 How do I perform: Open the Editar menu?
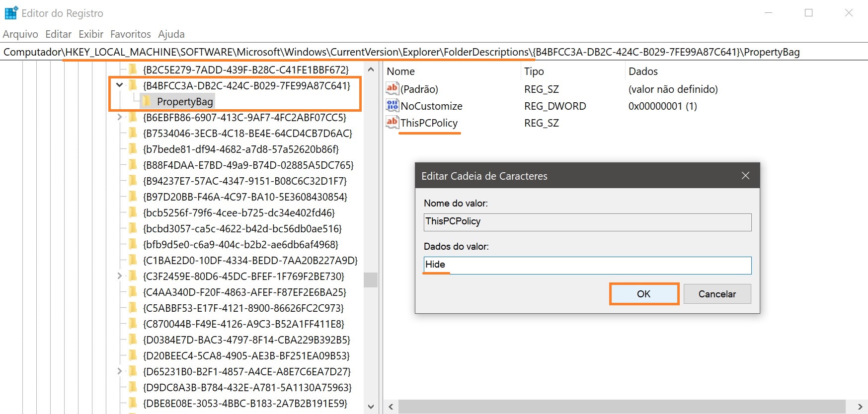pyautogui.click(x=59, y=34)
